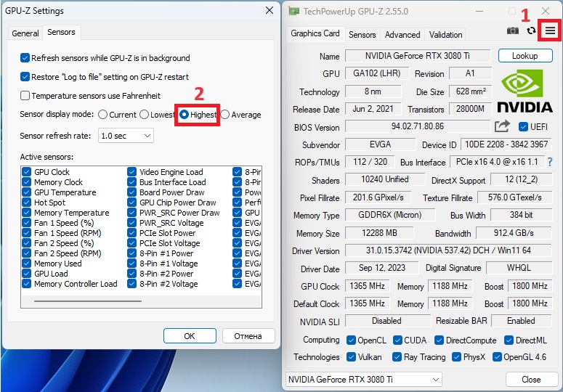This screenshot has width=563, height=392.
Task: Toggle the PhysX checkbox
Action: tap(456, 356)
